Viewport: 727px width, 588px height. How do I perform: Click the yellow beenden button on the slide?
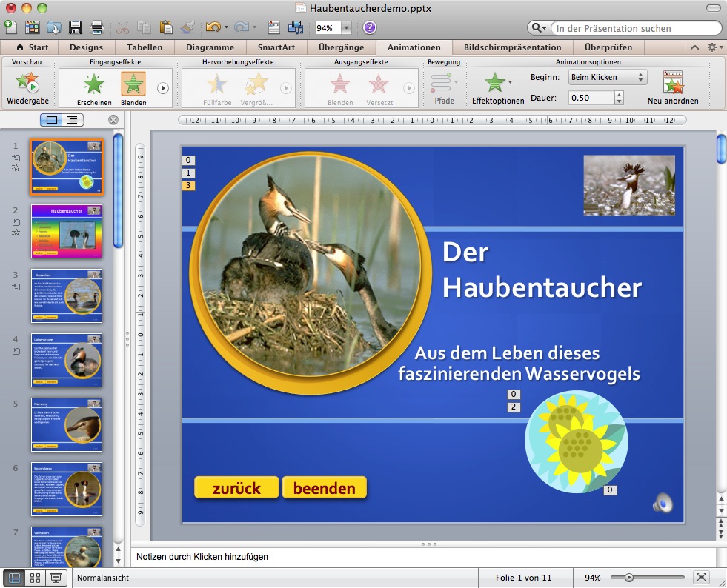pyautogui.click(x=324, y=488)
